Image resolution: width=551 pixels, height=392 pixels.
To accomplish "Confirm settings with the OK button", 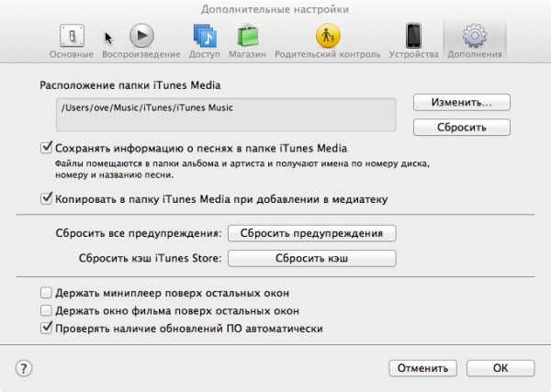I will coord(500,368).
